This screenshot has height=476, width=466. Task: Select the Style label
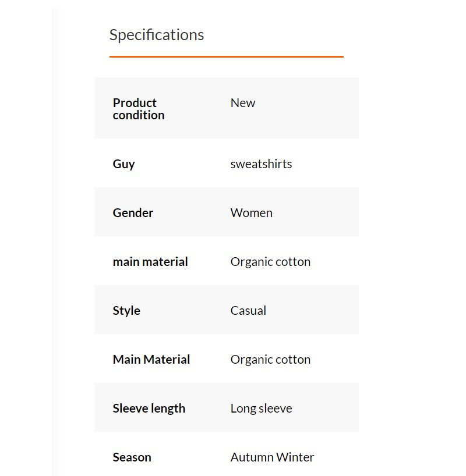(x=126, y=311)
